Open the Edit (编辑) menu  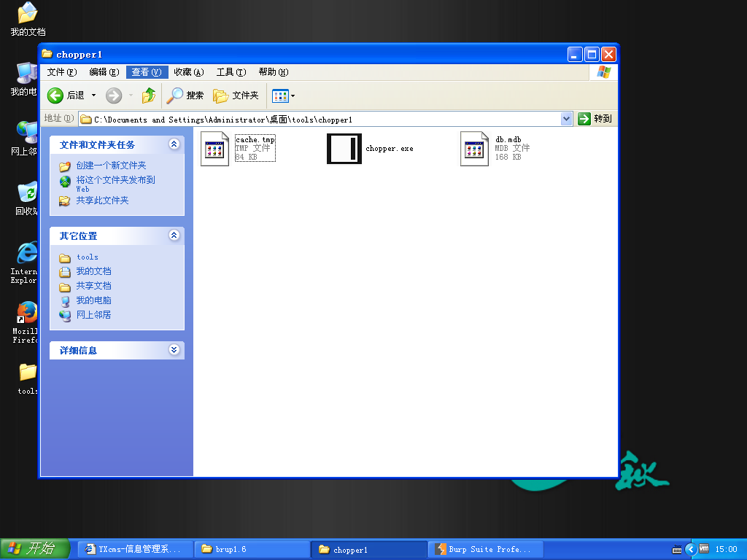pos(104,72)
